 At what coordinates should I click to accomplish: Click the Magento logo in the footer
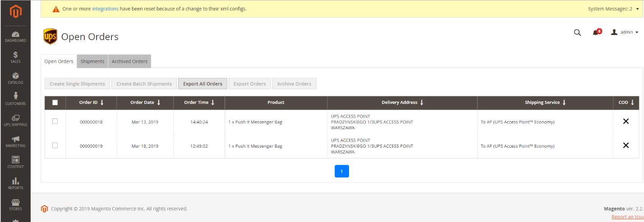[44, 208]
